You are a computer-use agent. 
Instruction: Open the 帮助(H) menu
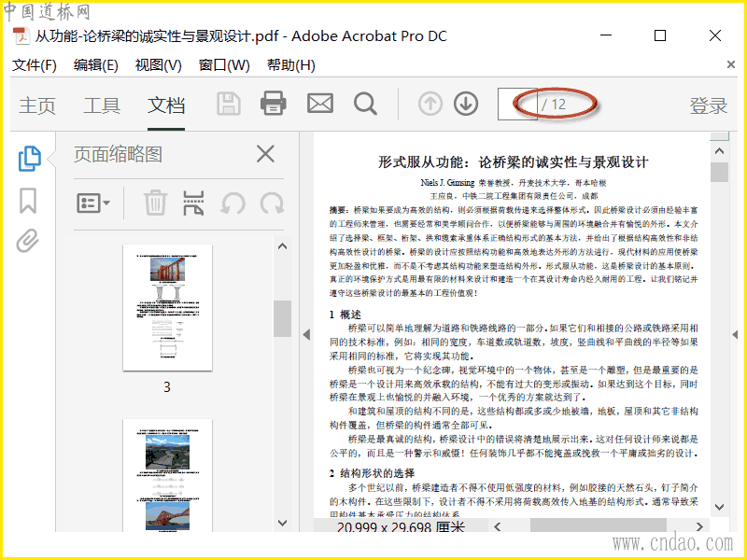tap(291, 65)
